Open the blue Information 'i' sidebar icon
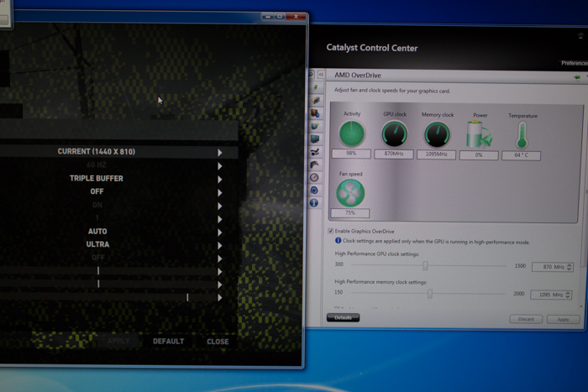The height and width of the screenshot is (392, 588). tap(314, 203)
